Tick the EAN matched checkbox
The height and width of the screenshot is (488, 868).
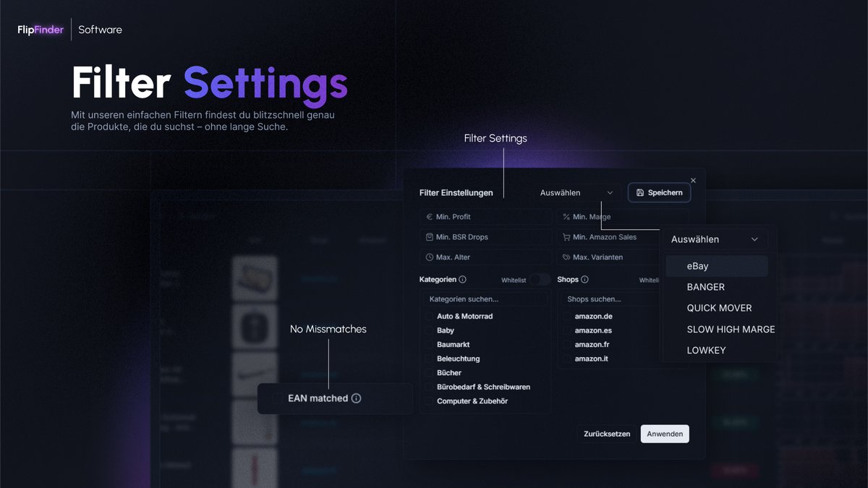tap(277, 398)
